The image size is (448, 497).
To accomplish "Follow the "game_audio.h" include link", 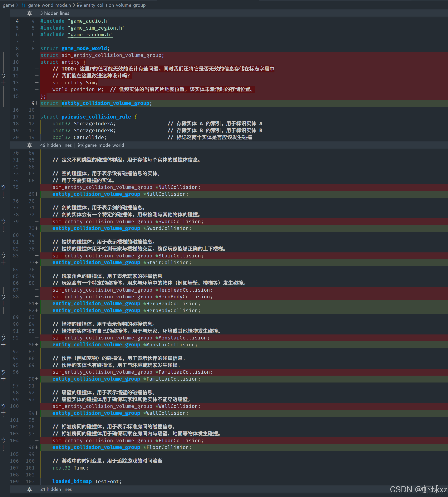I will tap(89, 21).
